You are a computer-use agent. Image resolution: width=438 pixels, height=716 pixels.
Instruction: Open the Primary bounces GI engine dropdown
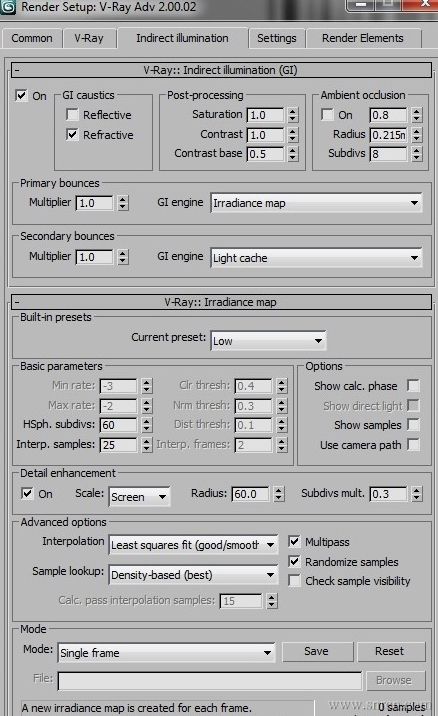[316, 203]
